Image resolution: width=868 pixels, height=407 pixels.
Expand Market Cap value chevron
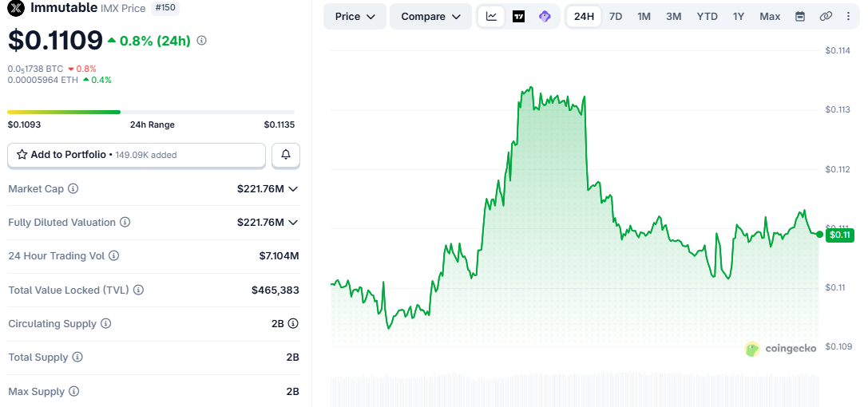(293, 189)
